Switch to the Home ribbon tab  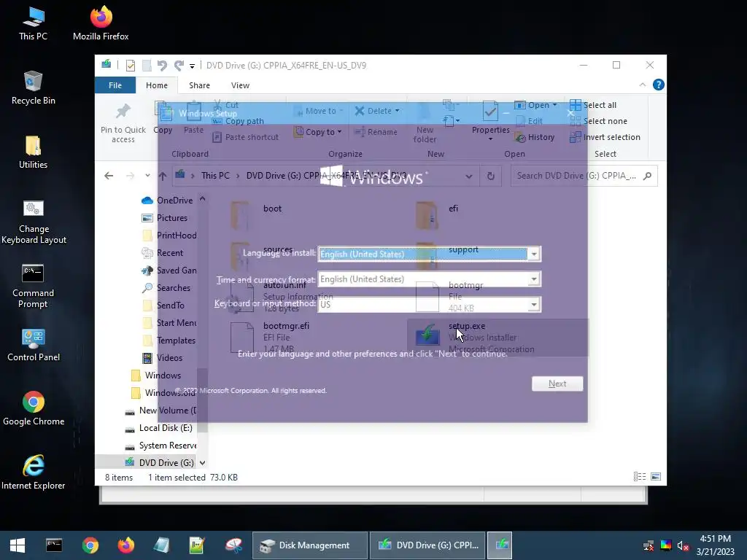point(157,85)
